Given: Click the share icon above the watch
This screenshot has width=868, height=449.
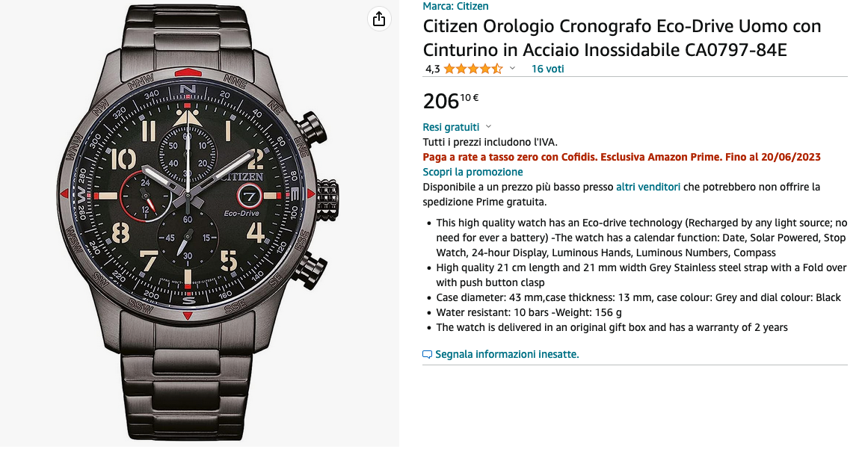Looking at the screenshot, I should [x=379, y=19].
